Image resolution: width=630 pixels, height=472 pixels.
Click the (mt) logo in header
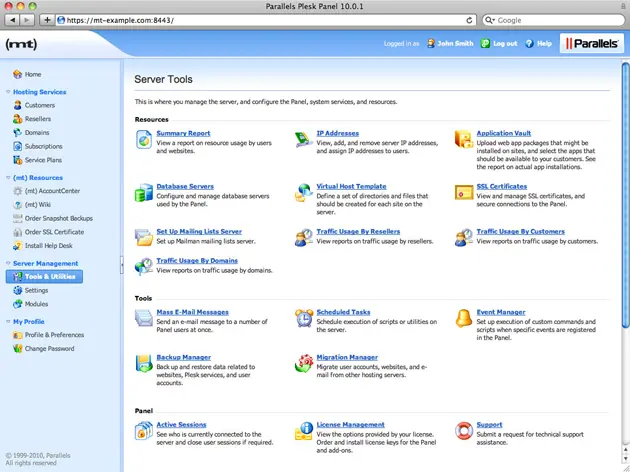pos(21,44)
